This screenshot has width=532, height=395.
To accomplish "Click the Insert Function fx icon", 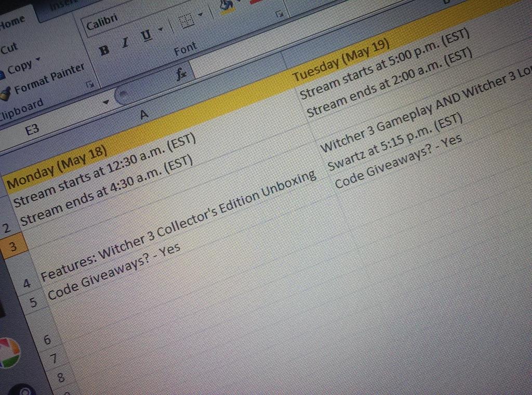I will (181, 73).
